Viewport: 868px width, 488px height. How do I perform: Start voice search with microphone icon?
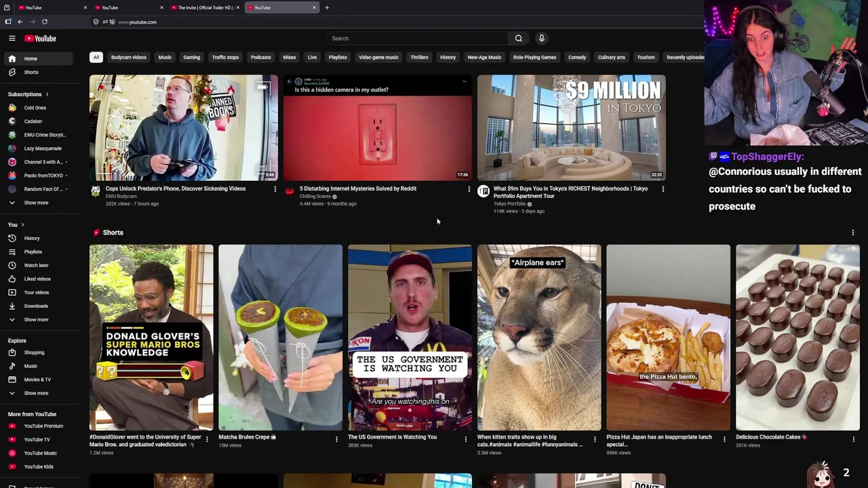541,39
